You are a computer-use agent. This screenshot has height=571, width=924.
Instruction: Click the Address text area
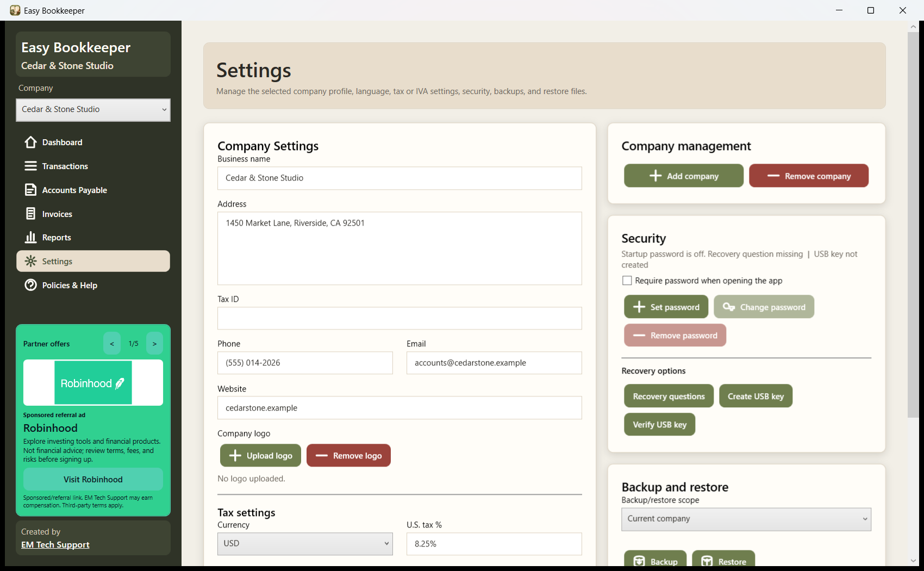point(399,248)
